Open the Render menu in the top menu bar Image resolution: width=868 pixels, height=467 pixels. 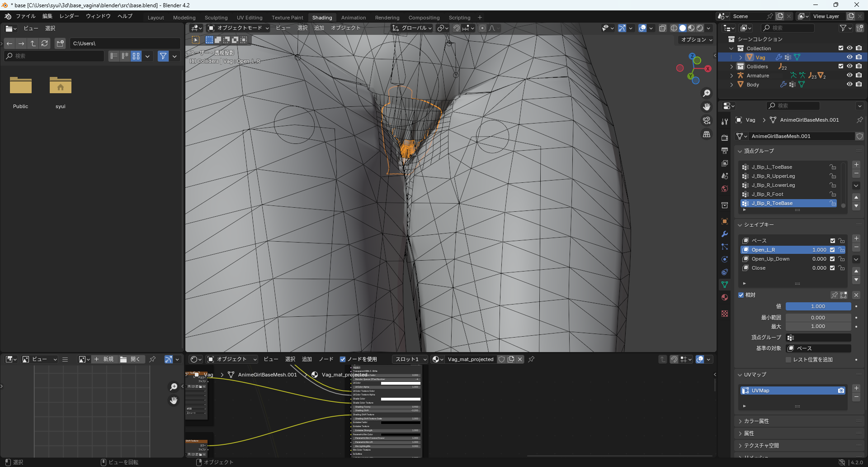[69, 16]
